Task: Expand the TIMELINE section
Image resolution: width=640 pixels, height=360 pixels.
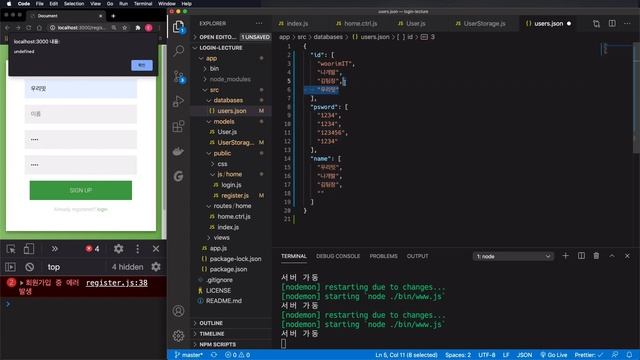Action: click(x=212, y=334)
